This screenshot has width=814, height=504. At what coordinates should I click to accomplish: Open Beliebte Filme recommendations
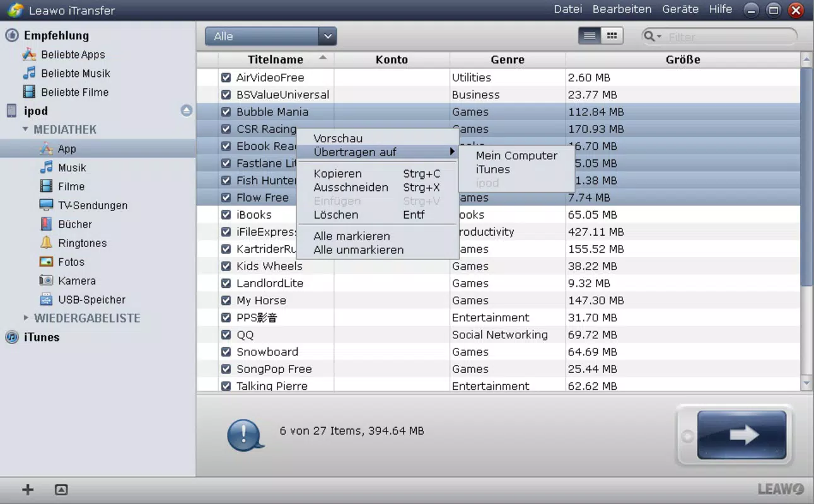pos(74,92)
